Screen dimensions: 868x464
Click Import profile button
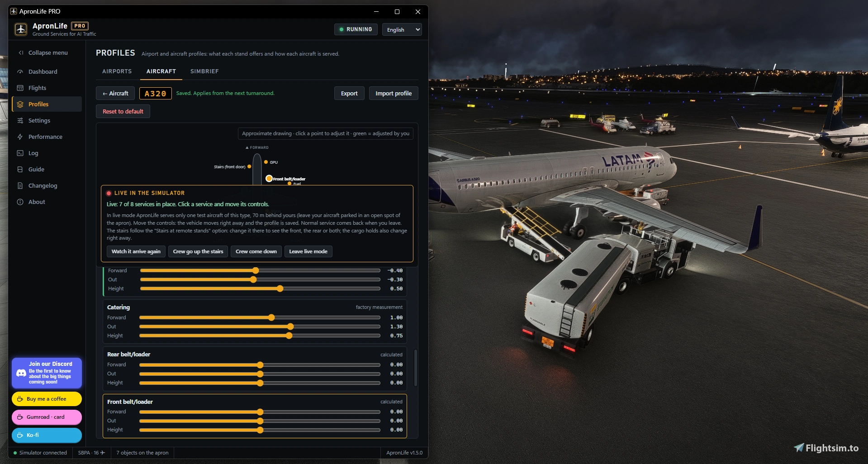coord(394,93)
